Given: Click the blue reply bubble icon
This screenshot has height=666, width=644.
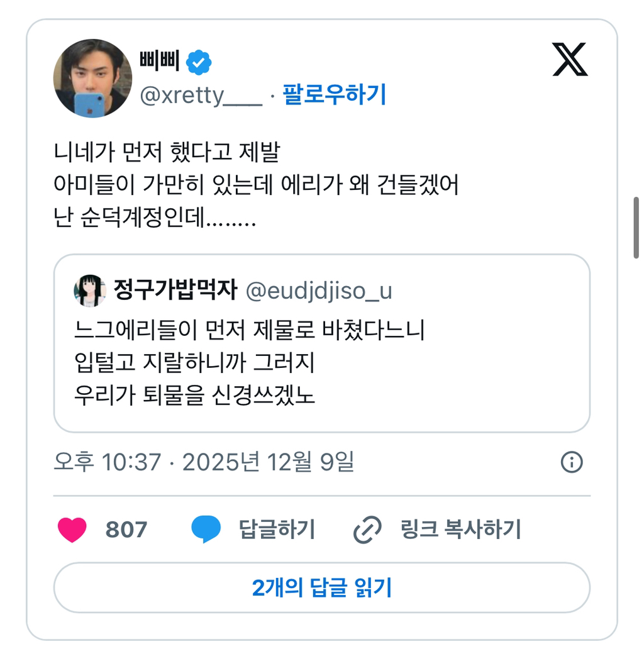Looking at the screenshot, I should [206, 530].
